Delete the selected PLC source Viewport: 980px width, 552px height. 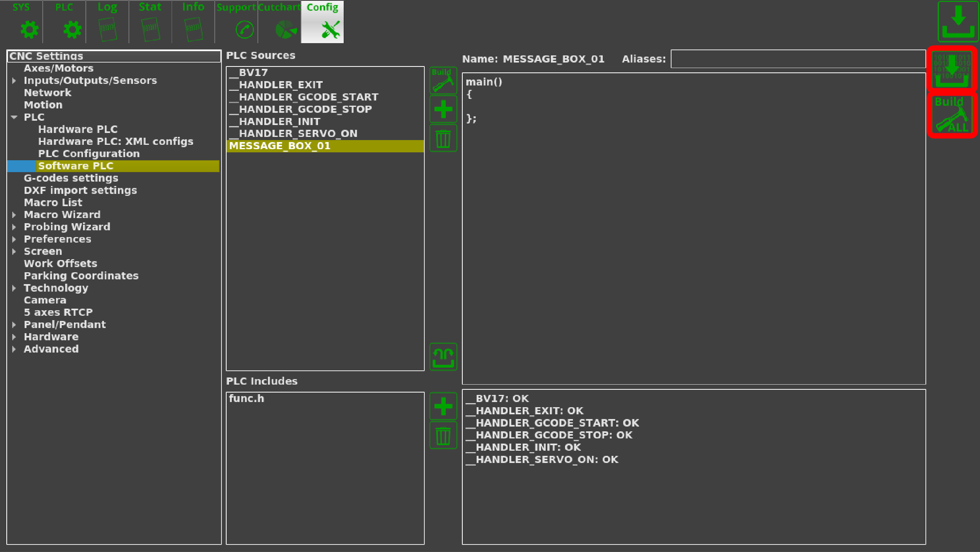pyautogui.click(x=443, y=138)
